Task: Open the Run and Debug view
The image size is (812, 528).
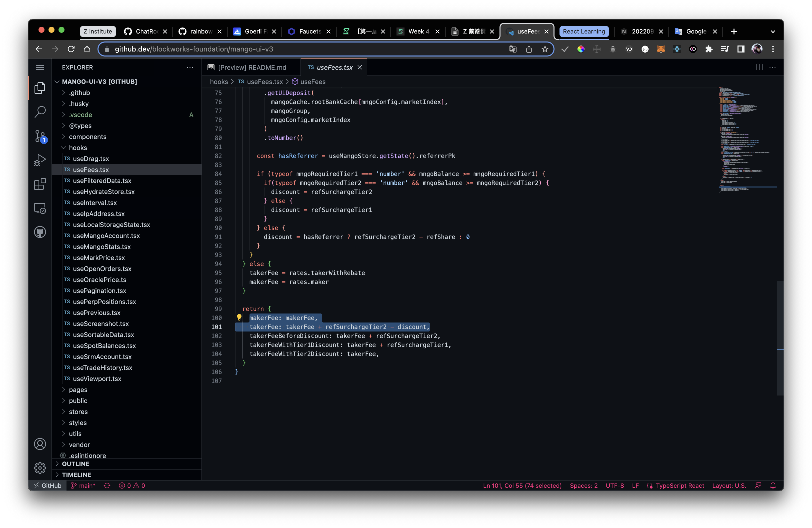Action: coord(40,160)
